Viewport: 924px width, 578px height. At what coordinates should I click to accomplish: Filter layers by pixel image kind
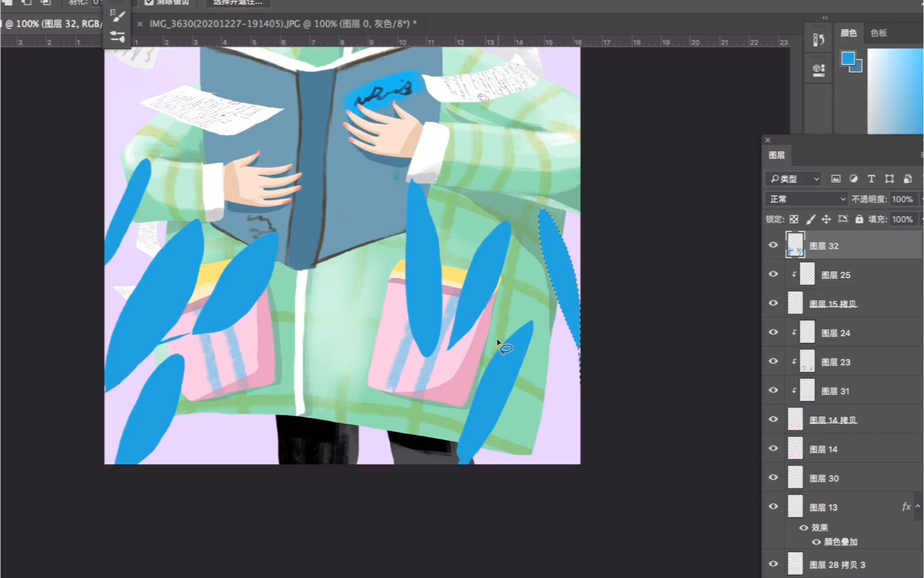(836, 178)
